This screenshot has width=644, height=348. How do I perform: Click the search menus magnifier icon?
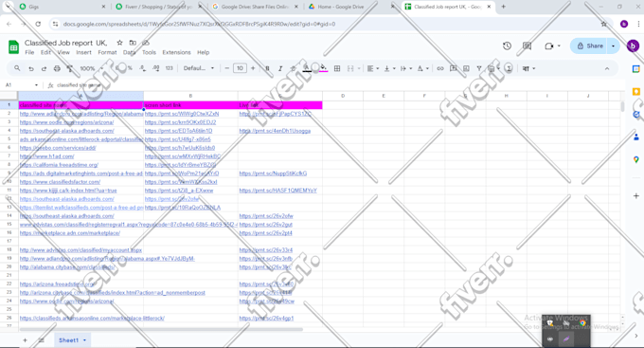click(x=17, y=68)
